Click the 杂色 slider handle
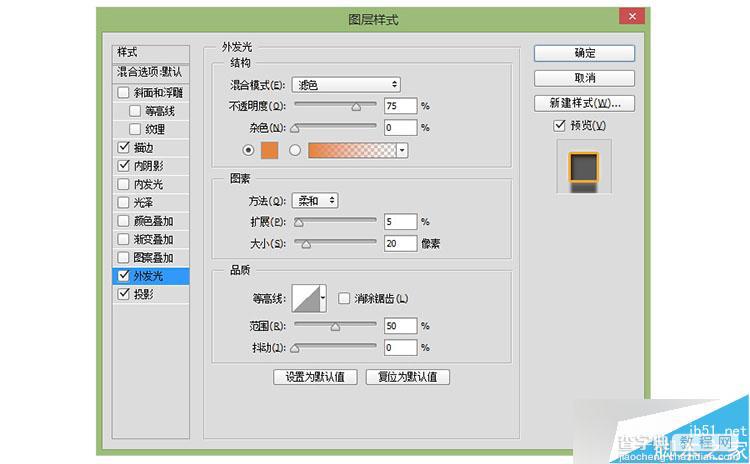The height and width of the screenshot is (464, 750). click(x=295, y=128)
